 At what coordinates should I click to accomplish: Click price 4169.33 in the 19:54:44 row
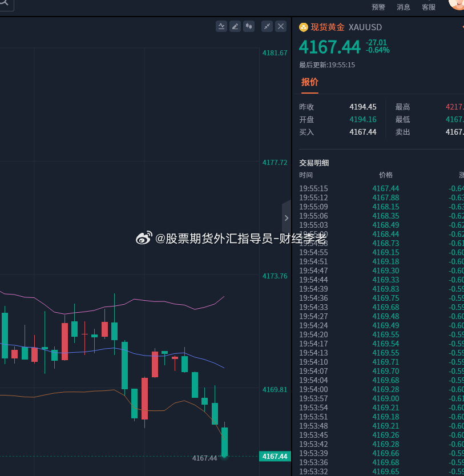pyautogui.click(x=386, y=280)
